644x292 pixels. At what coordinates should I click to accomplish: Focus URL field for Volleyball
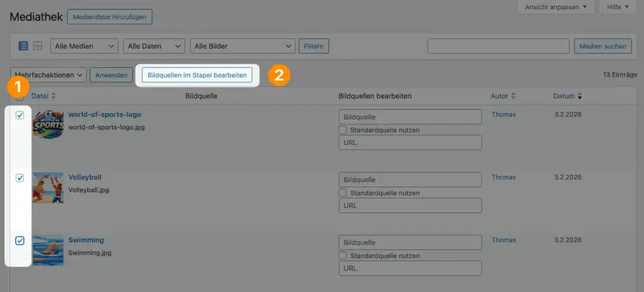click(410, 205)
